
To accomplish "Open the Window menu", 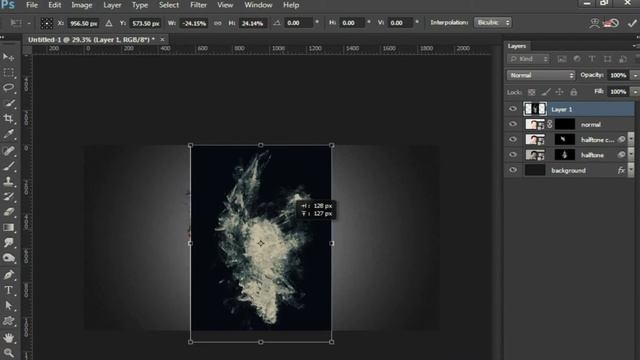I will click(x=258, y=5).
